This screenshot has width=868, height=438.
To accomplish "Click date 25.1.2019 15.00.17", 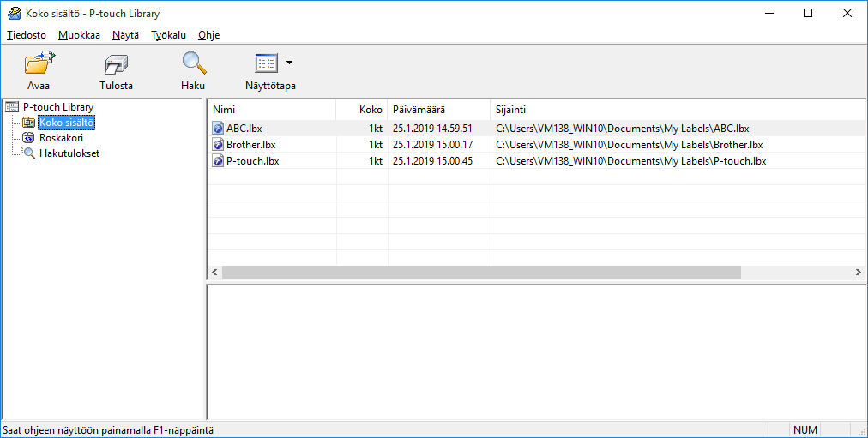I will click(432, 145).
